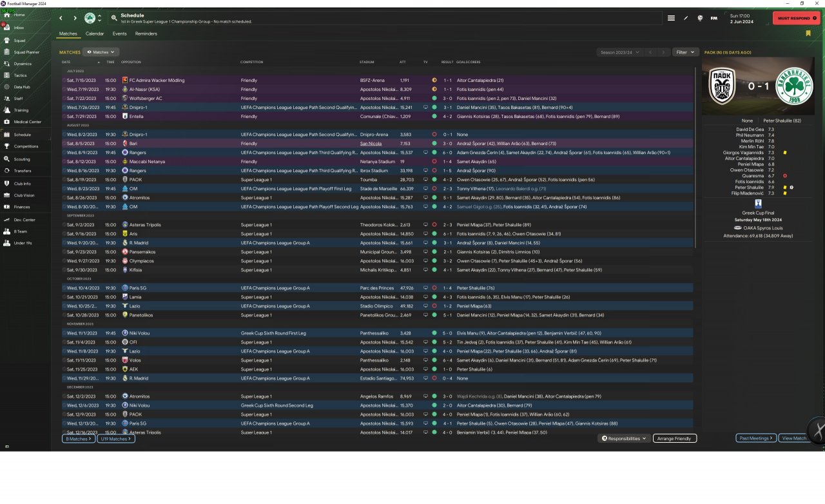Open the globe world icon in top bar
Image resolution: width=825 pixels, height=504 pixels.
tap(700, 18)
